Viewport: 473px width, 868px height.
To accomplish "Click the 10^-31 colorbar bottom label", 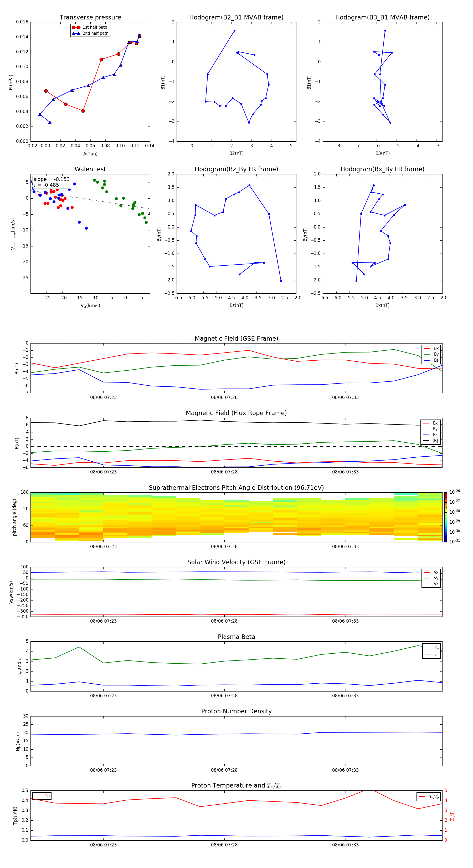I will click(x=455, y=542).
